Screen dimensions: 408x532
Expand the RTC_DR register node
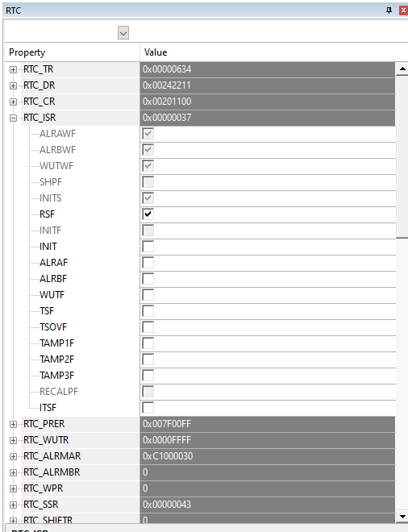pos(13,85)
